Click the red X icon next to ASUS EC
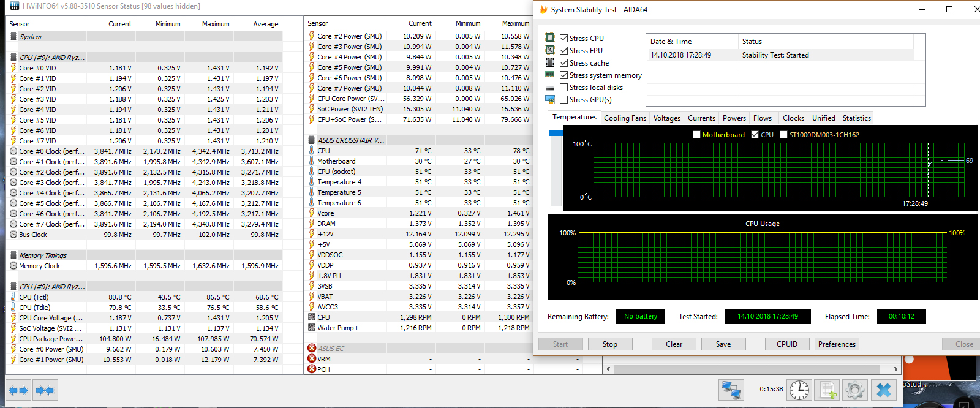 [x=312, y=348]
